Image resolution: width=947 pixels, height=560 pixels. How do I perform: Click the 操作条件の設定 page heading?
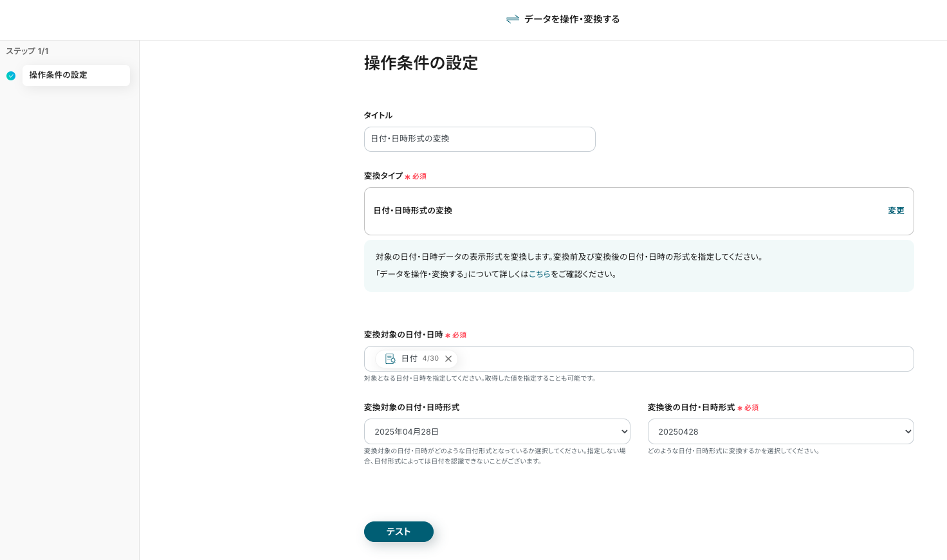pos(421,63)
